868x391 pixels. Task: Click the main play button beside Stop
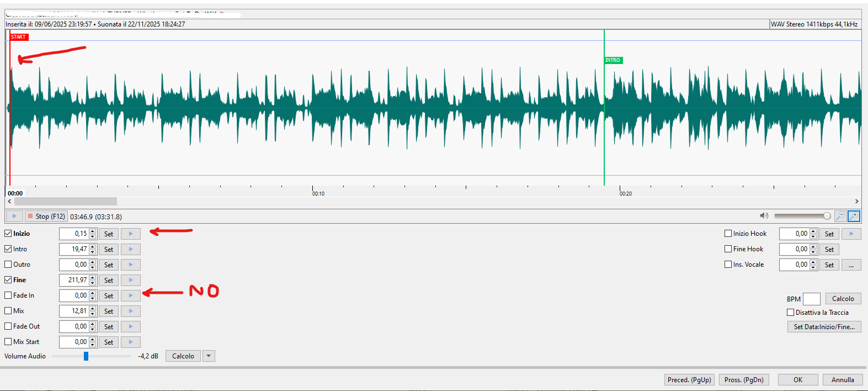14,216
